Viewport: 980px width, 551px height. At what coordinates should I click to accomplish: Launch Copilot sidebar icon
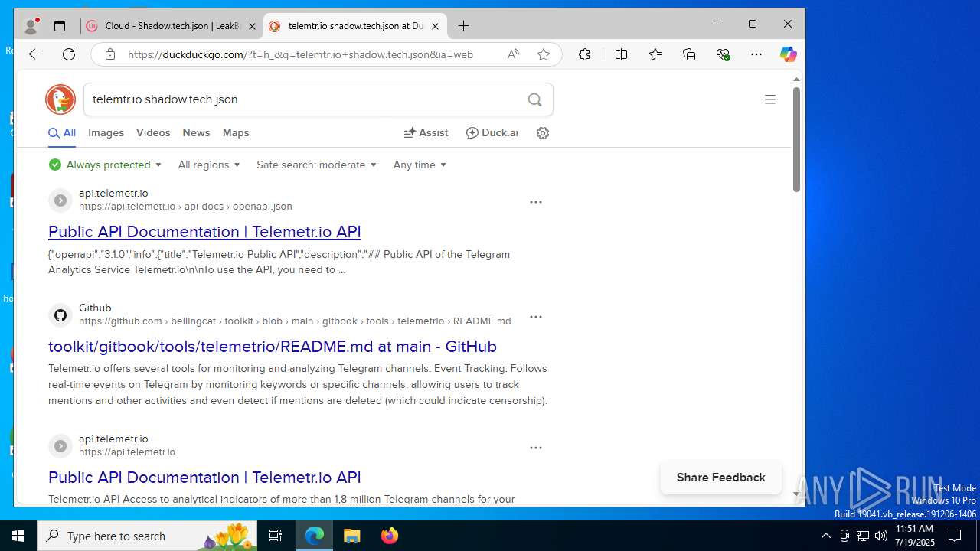click(788, 54)
